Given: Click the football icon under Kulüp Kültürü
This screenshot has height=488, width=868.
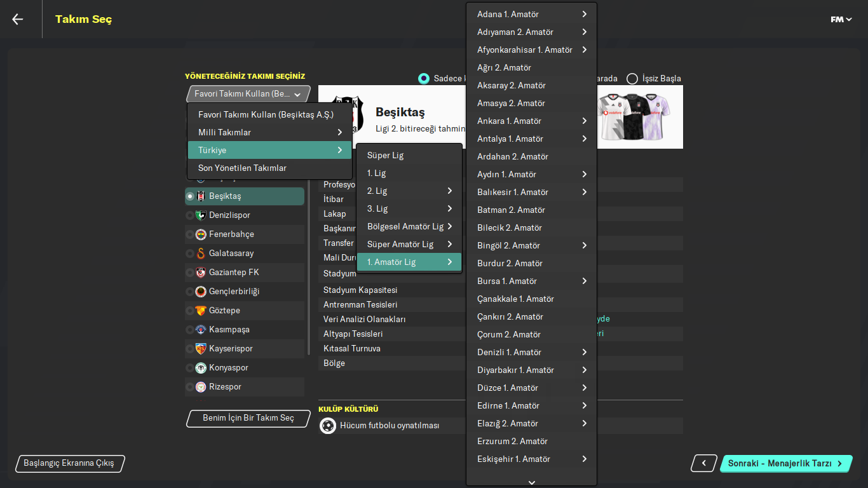Looking at the screenshot, I should [328, 426].
